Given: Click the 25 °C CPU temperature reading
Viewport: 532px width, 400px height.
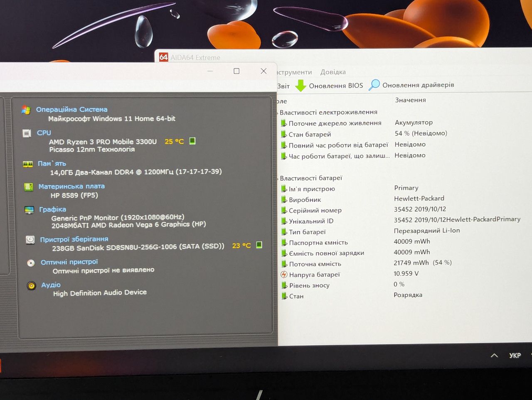Looking at the screenshot, I should 174,141.
